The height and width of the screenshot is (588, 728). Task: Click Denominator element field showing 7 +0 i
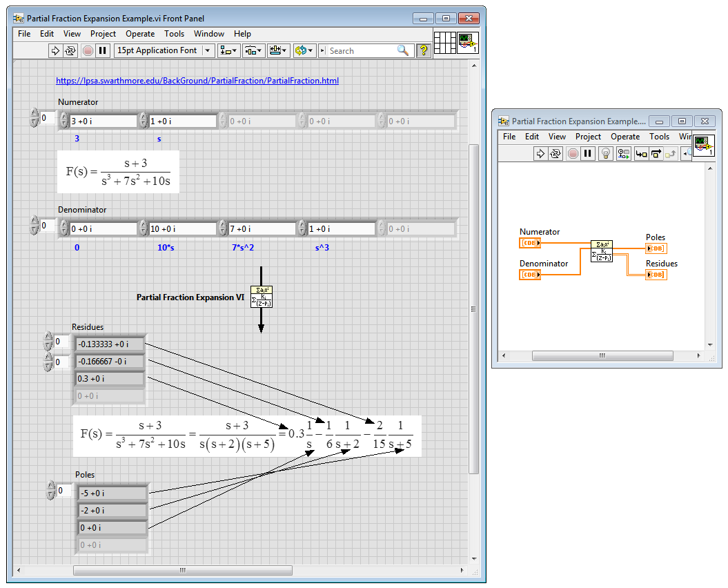[x=262, y=229]
